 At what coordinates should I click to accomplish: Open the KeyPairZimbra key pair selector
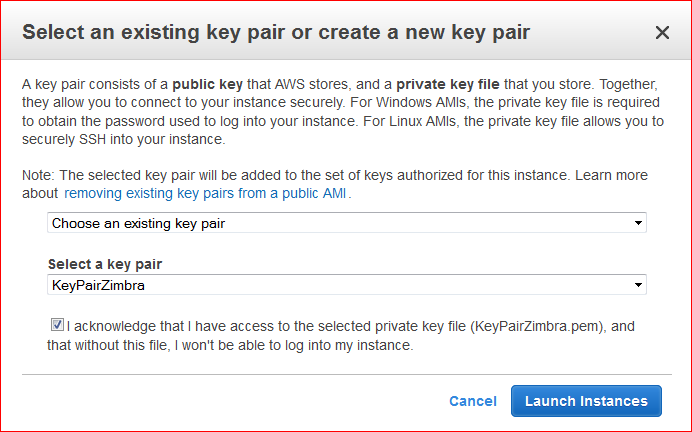[347, 285]
